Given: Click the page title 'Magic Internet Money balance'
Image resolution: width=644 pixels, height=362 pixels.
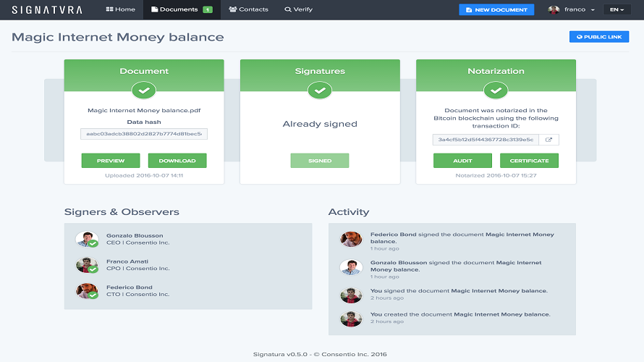Looking at the screenshot, I should point(117,37).
